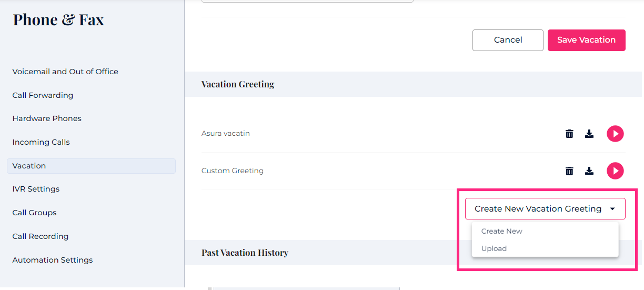Download the Asura vacatin greeting
Screen dimensions: 644x290
(x=589, y=134)
